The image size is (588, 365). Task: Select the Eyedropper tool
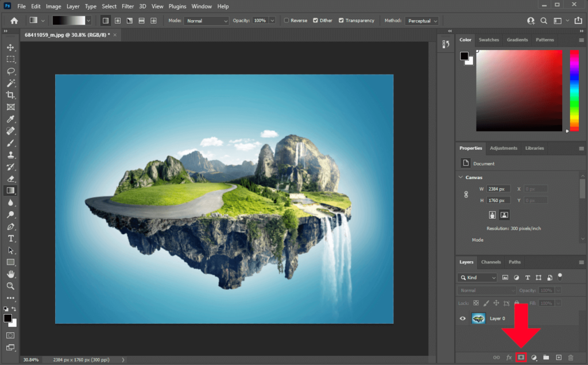10,119
